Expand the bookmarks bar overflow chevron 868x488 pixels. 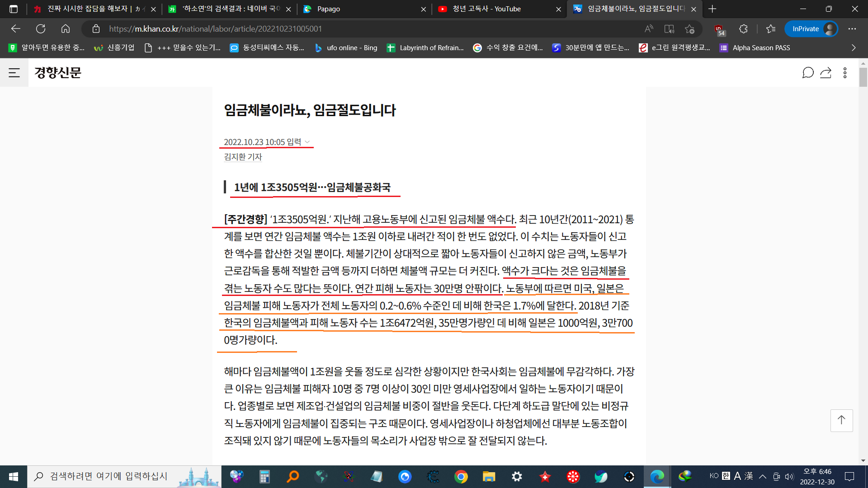[x=854, y=47]
